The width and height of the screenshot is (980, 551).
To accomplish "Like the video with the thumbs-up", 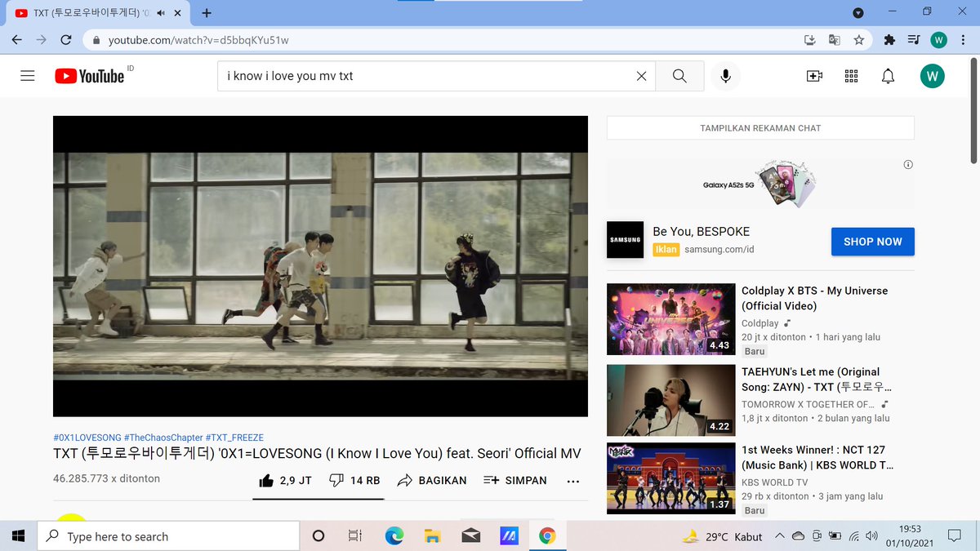I will tap(266, 481).
